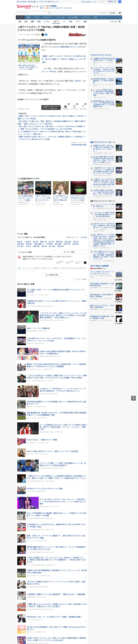Open the トピックス一覧 link
Image resolution: width=138 pixels, height=644 pixels.
click(115, 22)
